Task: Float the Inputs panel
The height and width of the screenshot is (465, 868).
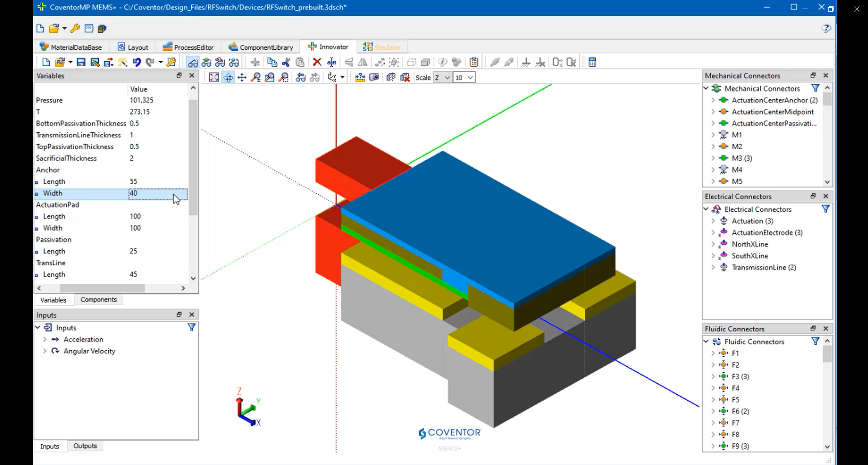Action: [x=179, y=315]
